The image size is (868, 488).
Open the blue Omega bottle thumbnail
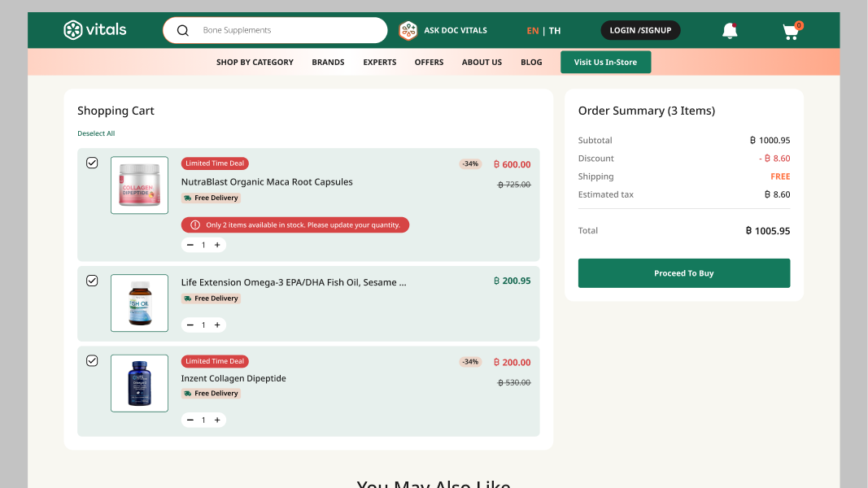click(139, 383)
